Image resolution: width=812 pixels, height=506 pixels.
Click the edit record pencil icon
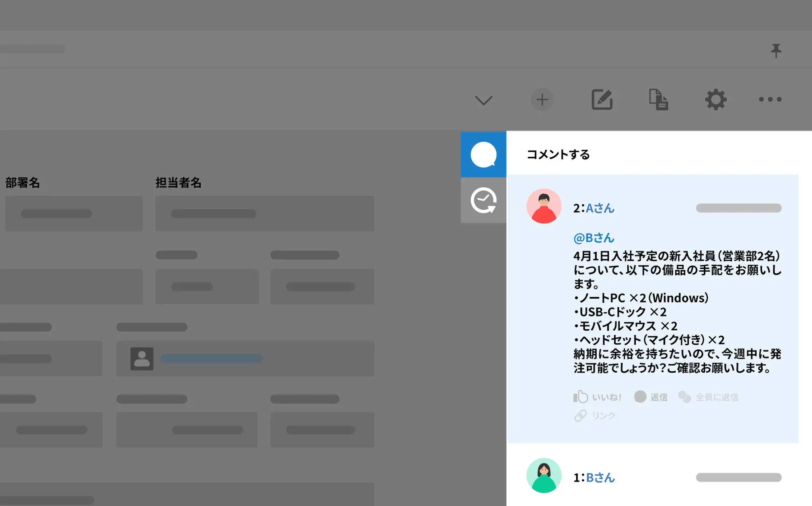[x=601, y=99]
